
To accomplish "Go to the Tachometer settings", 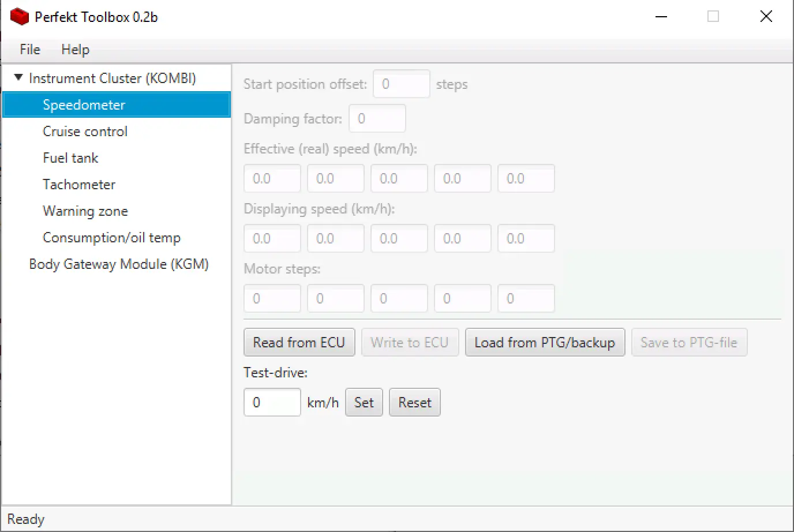I will 79,185.
